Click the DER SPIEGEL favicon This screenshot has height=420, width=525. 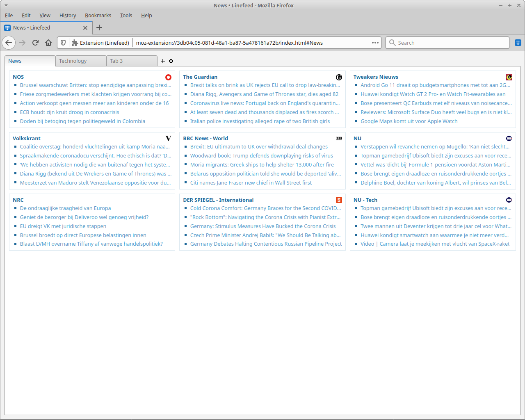(x=339, y=200)
